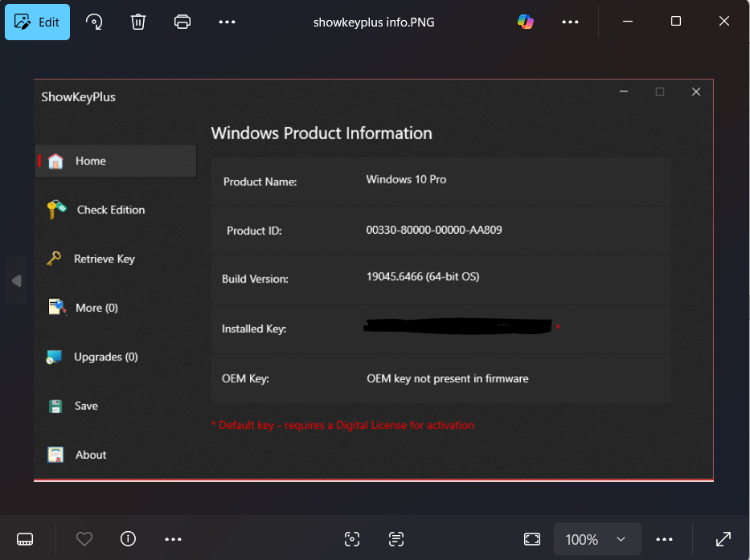Screen dimensions: 750x560
Task: Click the About certificate icon
Action: [55, 455]
